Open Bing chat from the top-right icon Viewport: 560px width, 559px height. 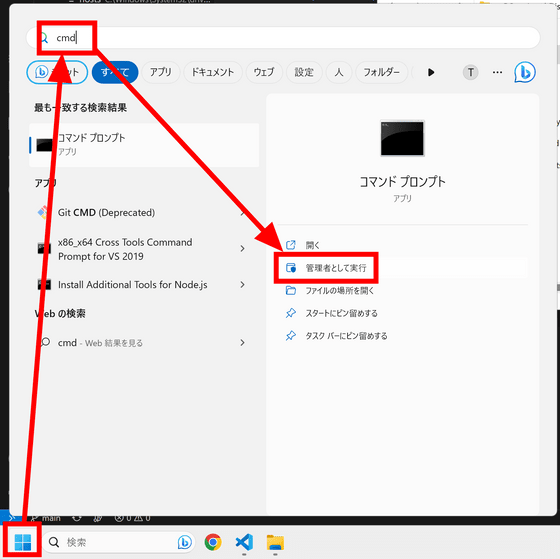525,72
